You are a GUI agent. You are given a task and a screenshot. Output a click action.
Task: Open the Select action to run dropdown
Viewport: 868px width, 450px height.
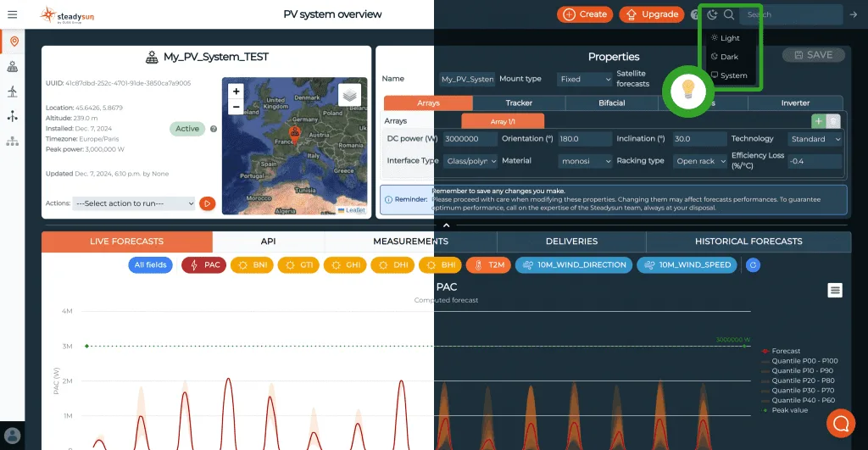click(x=134, y=203)
